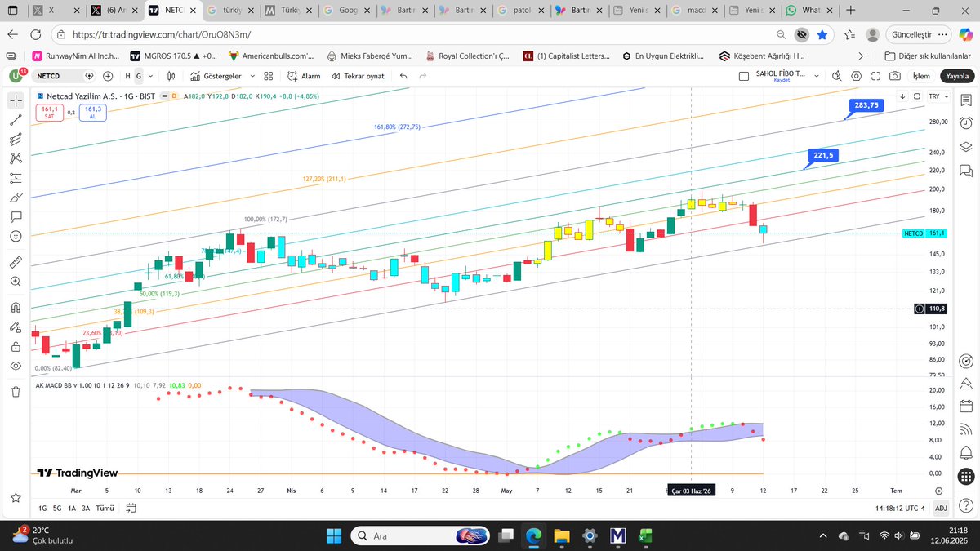Viewport: 980px width, 551px height.
Task: Open the İşlem trading panel
Action: [x=921, y=75]
